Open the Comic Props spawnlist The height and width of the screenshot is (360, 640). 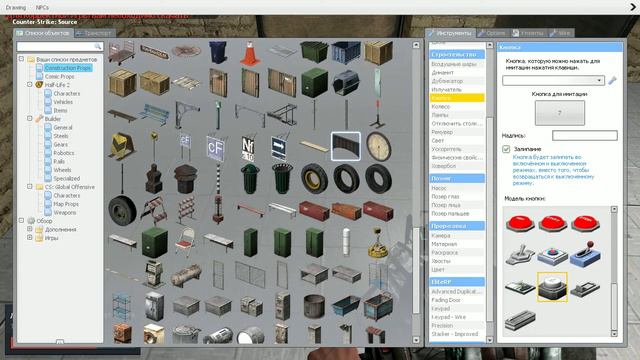[60, 76]
